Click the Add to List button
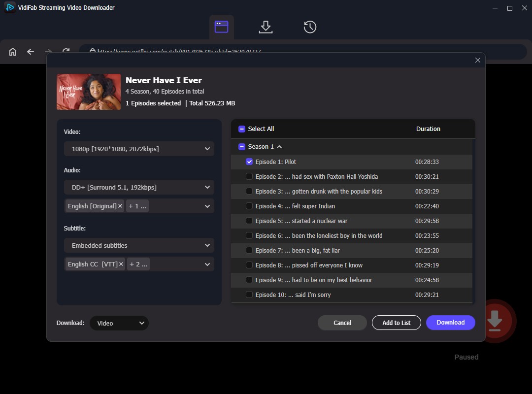532x394 pixels. pyautogui.click(x=396, y=323)
